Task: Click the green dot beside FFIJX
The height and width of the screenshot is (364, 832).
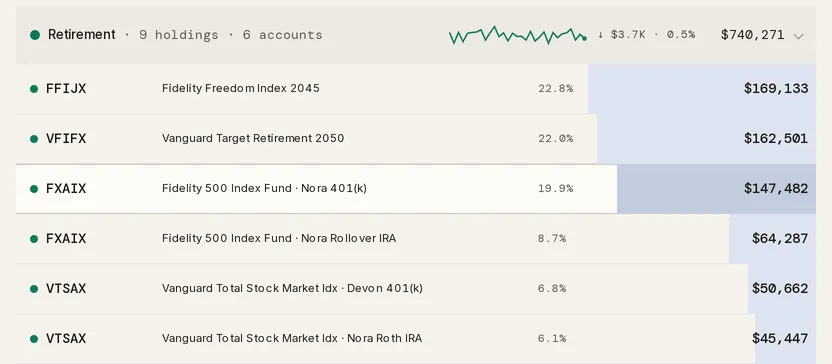Action: tap(34, 89)
